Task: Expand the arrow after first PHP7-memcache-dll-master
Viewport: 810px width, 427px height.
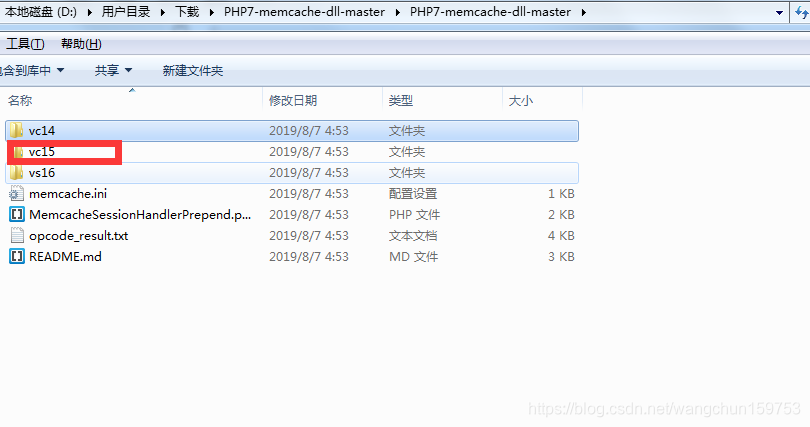Action: click(x=397, y=12)
